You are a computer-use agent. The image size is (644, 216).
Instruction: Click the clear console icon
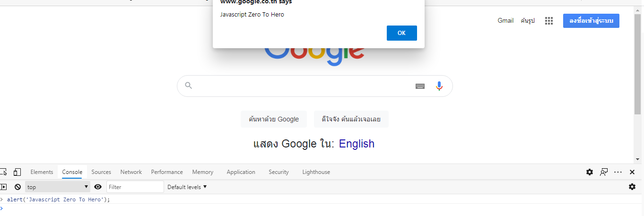17,187
